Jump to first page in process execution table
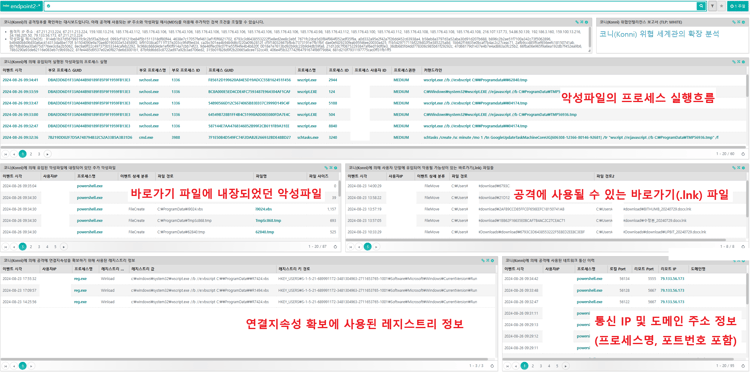The image size is (750, 373). click(6, 154)
